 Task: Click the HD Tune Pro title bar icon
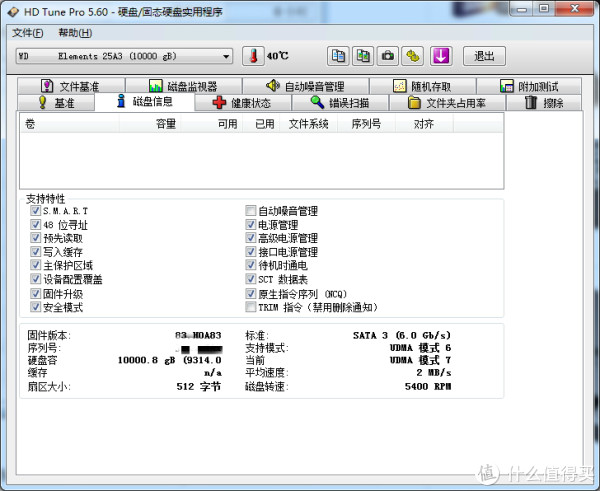pos(13,12)
